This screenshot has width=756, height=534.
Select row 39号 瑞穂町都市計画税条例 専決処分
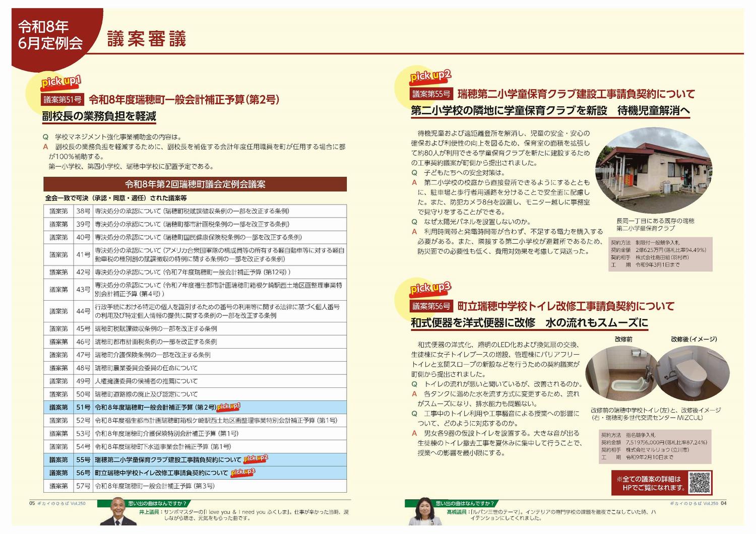click(195, 224)
